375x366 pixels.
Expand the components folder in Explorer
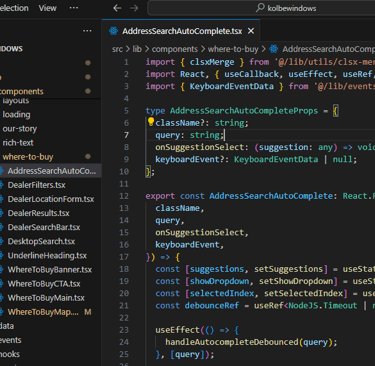click(x=22, y=91)
